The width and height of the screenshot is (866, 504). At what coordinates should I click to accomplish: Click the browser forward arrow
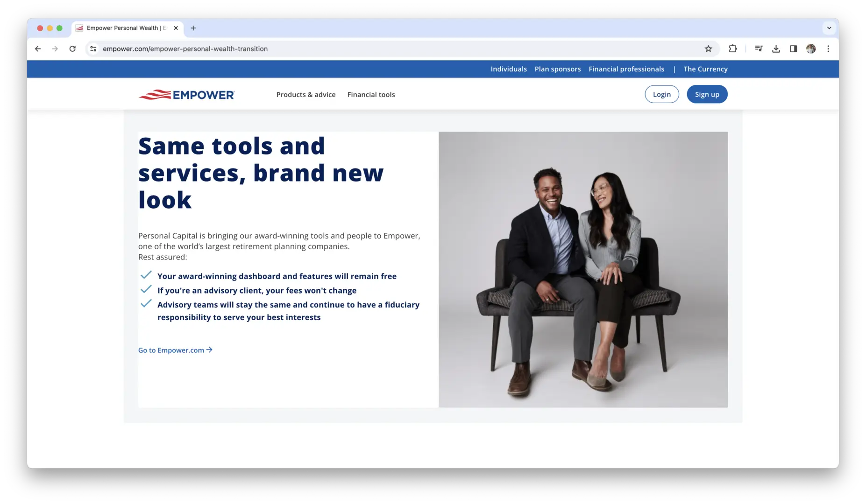pyautogui.click(x=55, y=49)
